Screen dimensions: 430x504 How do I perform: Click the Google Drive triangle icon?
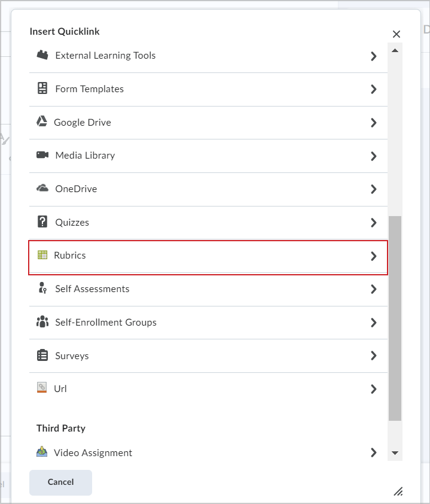click(42, 122)
